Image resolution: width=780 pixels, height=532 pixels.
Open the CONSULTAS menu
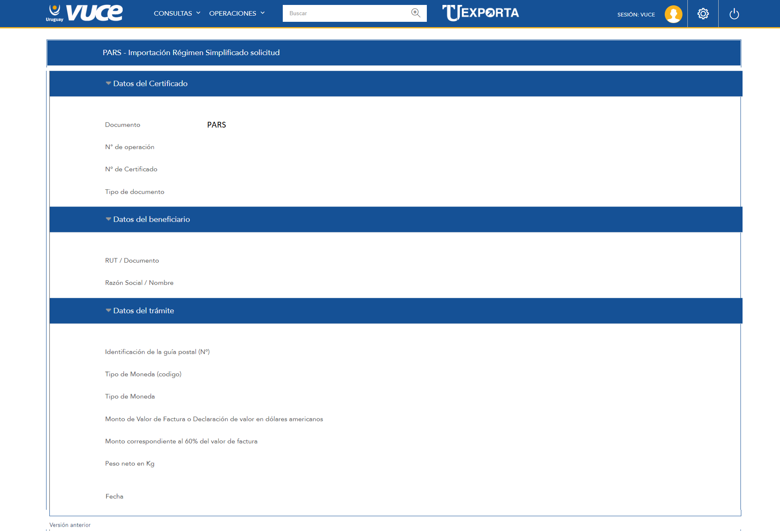tap(173, 13)
